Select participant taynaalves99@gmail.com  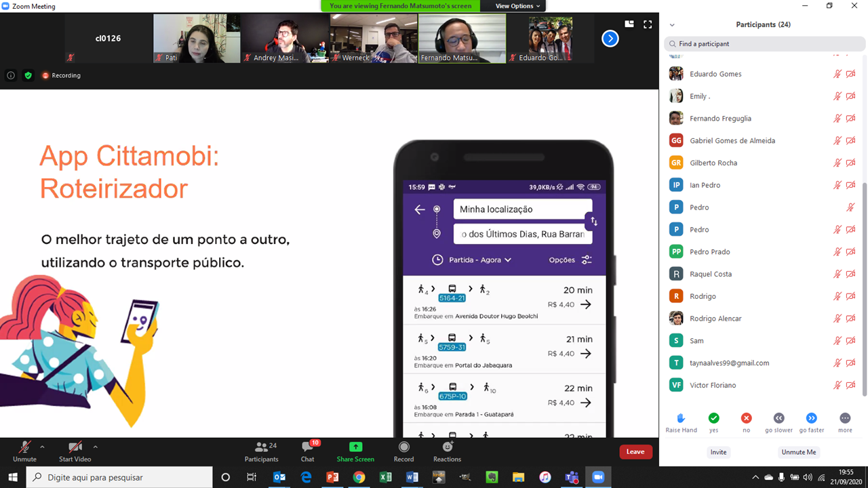pyautogui.click(x=763, y=363)
